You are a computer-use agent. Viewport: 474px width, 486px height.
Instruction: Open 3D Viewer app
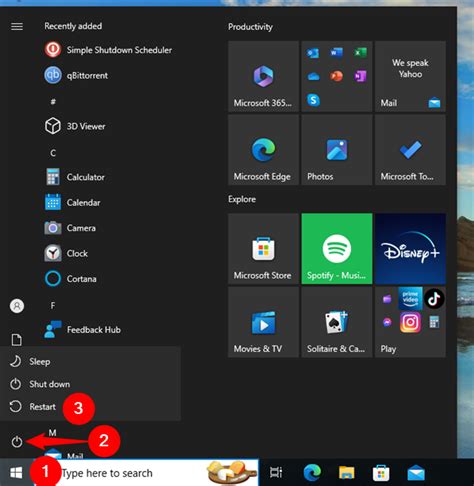coord(75,126)
